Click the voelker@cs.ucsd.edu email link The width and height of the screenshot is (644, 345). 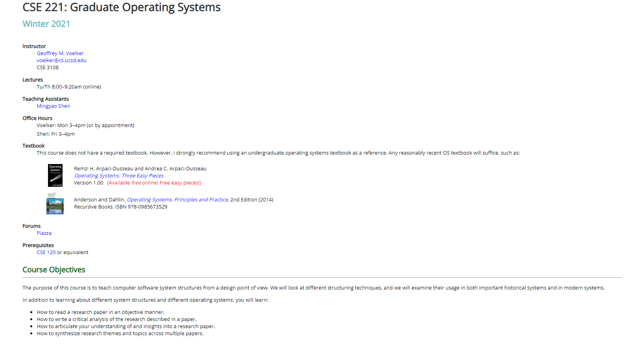pos(61,60)
